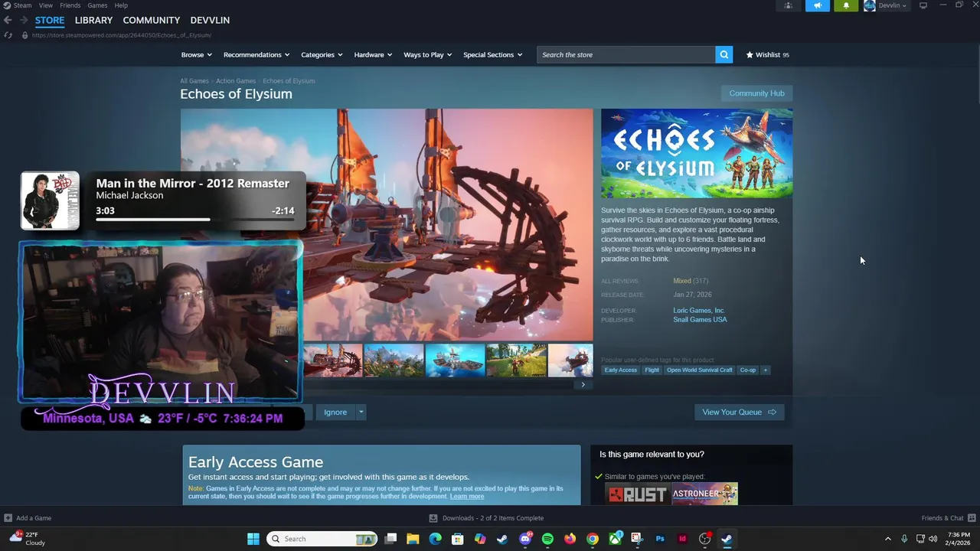Open the Learn more link
The height and width of the screenshot is (551, 980).
point(467,497)
